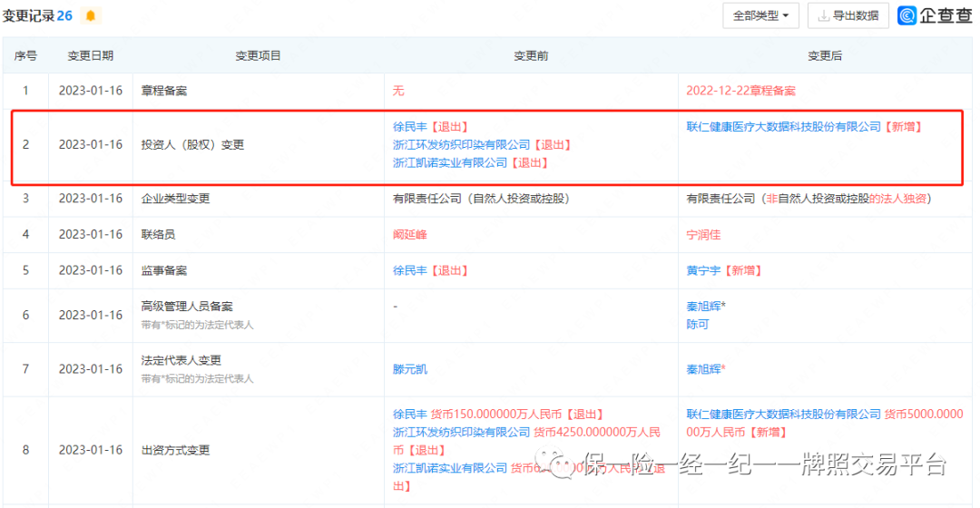Image resolution: width=980 pixels, height=508 pixels.
Task: Click the 导出数据 button
Action: (x=848, y=15)
